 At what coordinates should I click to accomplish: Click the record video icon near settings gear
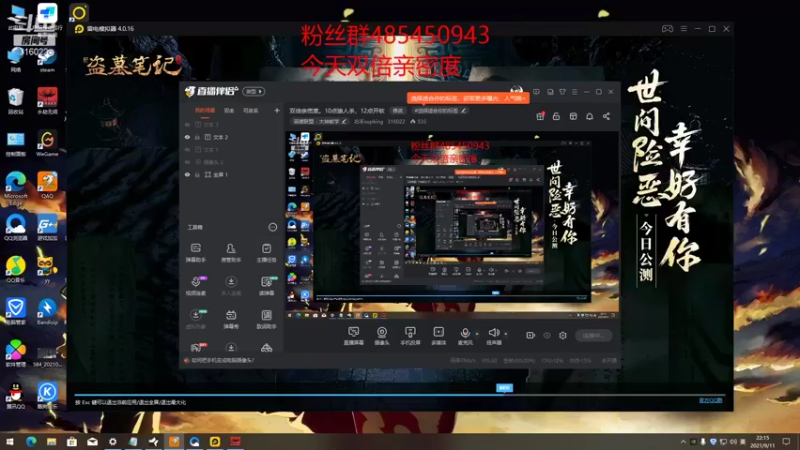(531, 335)
